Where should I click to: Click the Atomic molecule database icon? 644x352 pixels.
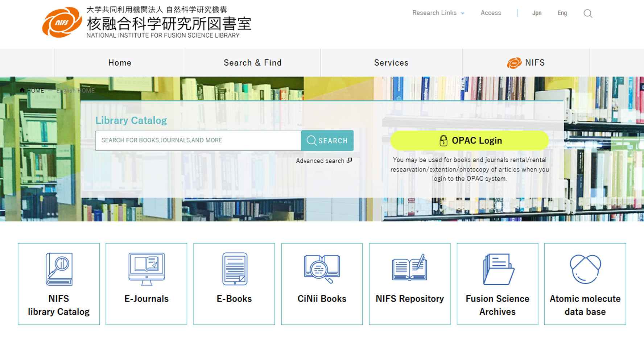[585, 269]
